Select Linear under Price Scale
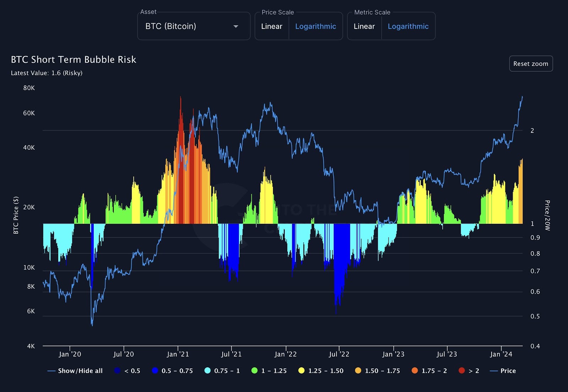The width and height of the screenshot is (568, 392). (x=272, y=26)
